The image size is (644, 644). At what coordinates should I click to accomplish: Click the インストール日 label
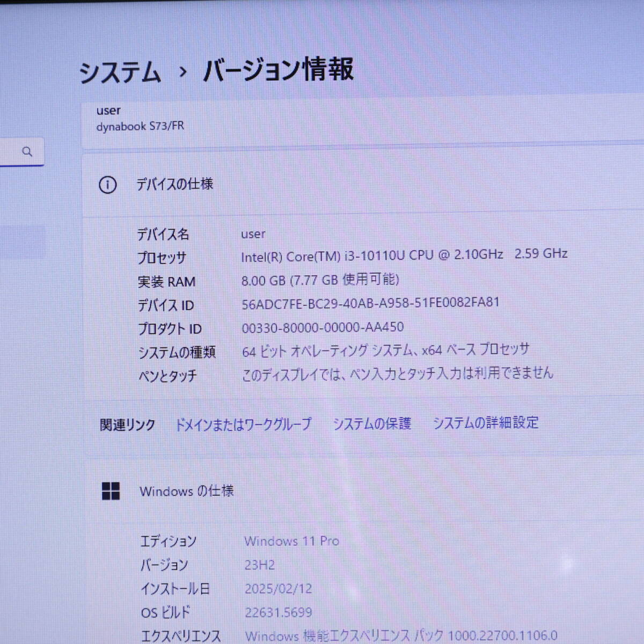pyautogui.click(x=175, y=589)
